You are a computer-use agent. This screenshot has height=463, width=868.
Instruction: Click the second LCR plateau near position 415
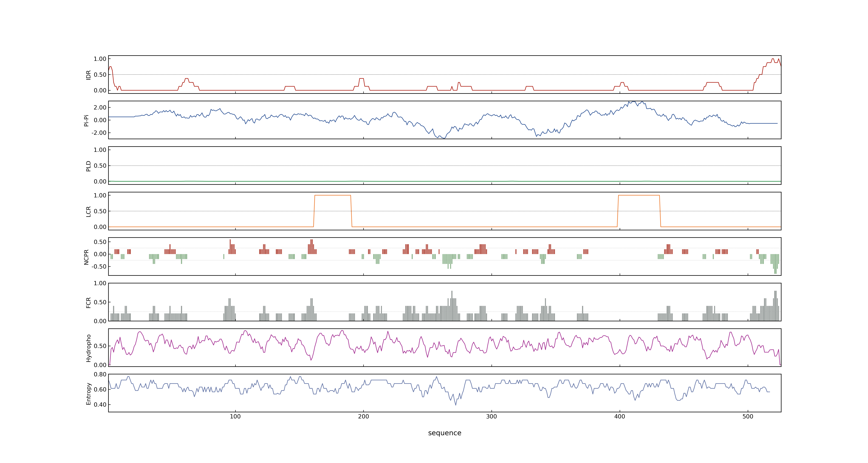click(639, 195)
